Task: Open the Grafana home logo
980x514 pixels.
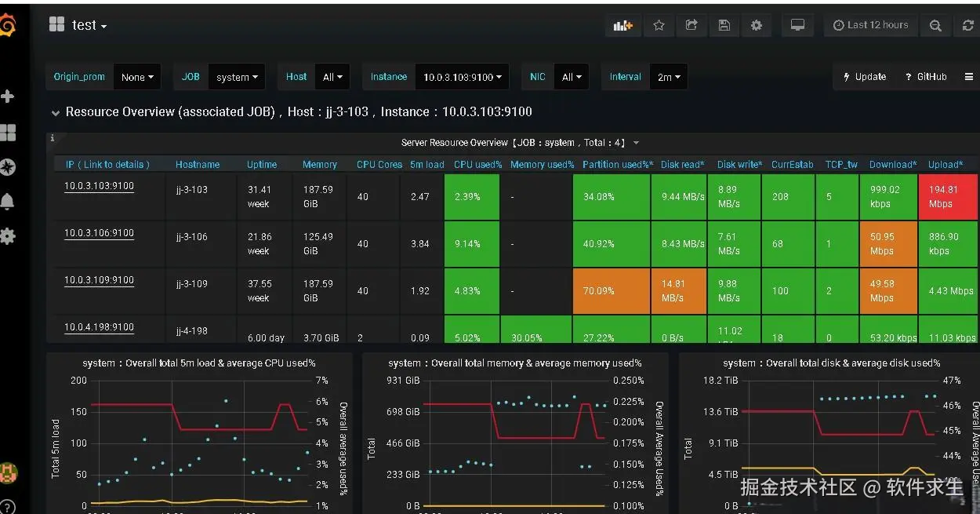Action: (x=7, y=26)
